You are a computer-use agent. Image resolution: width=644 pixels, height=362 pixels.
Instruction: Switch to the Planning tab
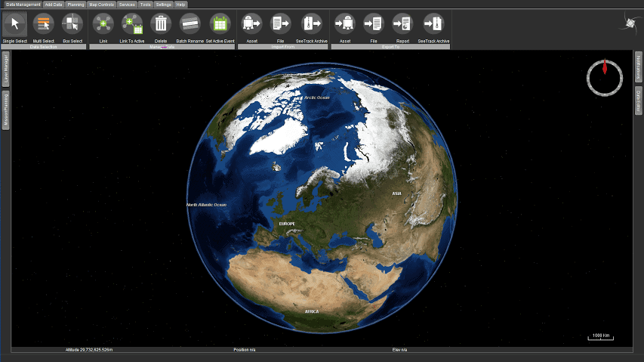[75, 5]
